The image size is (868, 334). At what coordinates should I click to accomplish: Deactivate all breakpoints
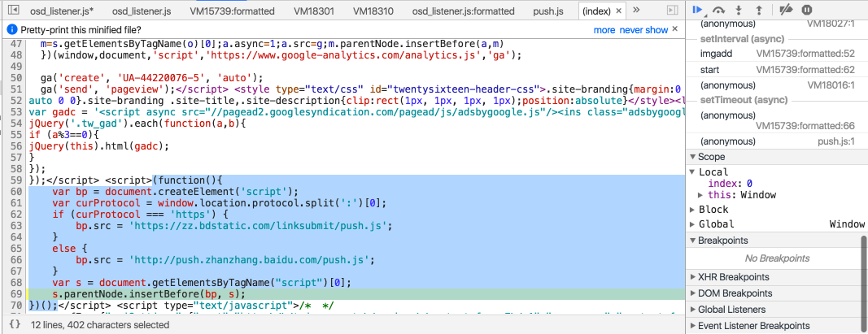tap(785, 10)
